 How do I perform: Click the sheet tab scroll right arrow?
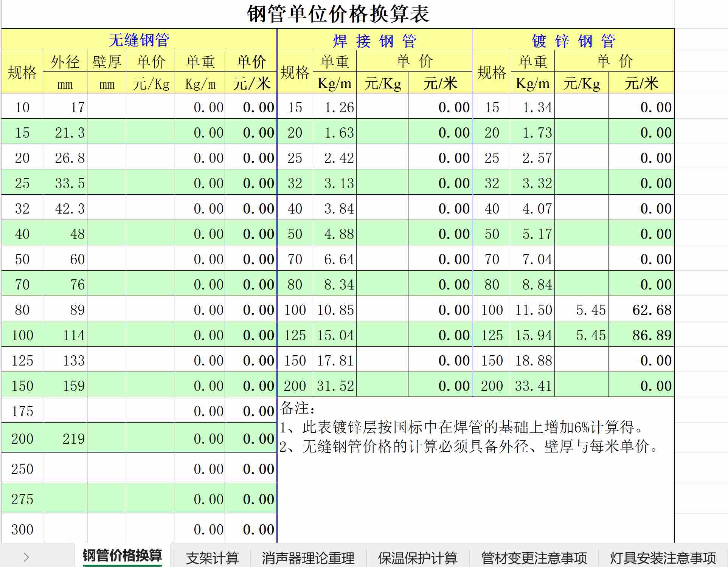26,557
